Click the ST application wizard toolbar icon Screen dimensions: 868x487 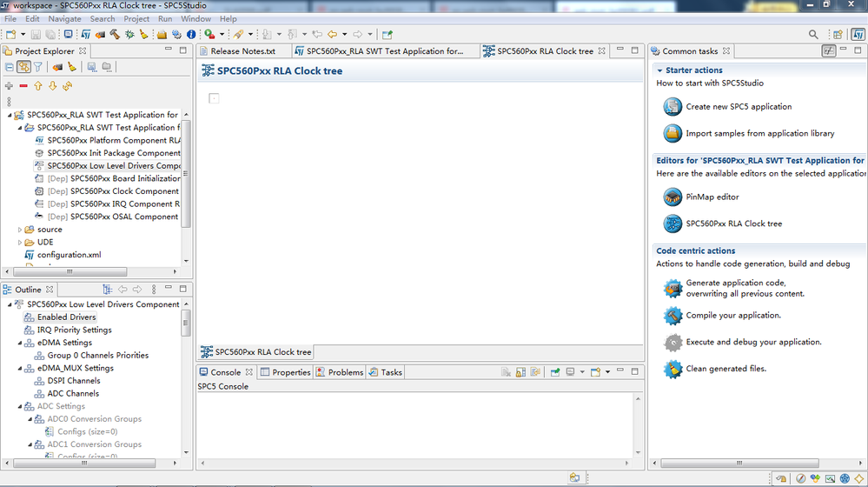[86, 34]
